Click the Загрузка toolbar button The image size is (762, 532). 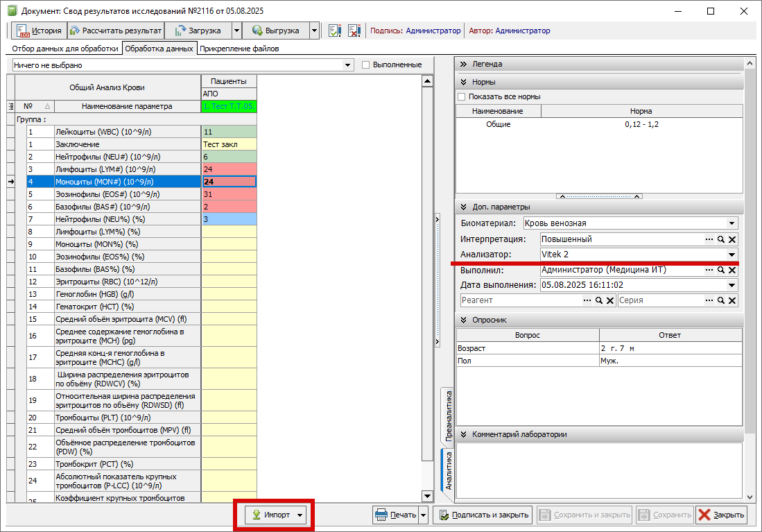pyautogui.click(x=198, y=31)
